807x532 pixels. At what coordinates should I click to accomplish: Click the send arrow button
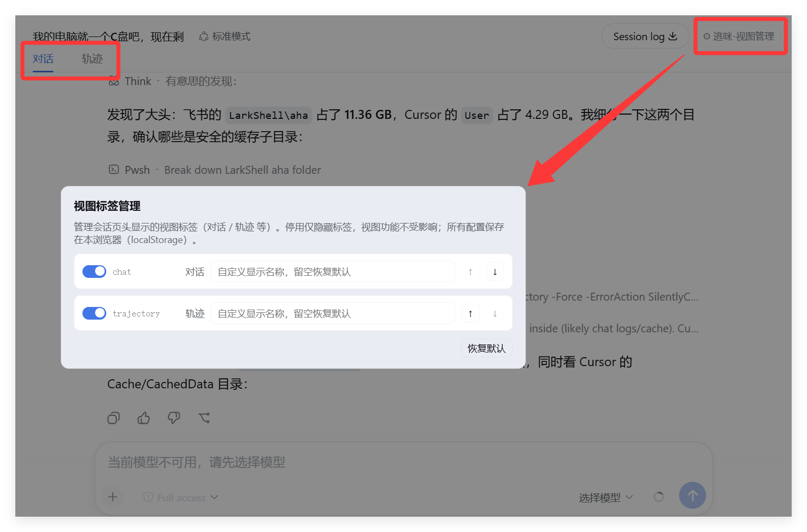click(692, 495)
